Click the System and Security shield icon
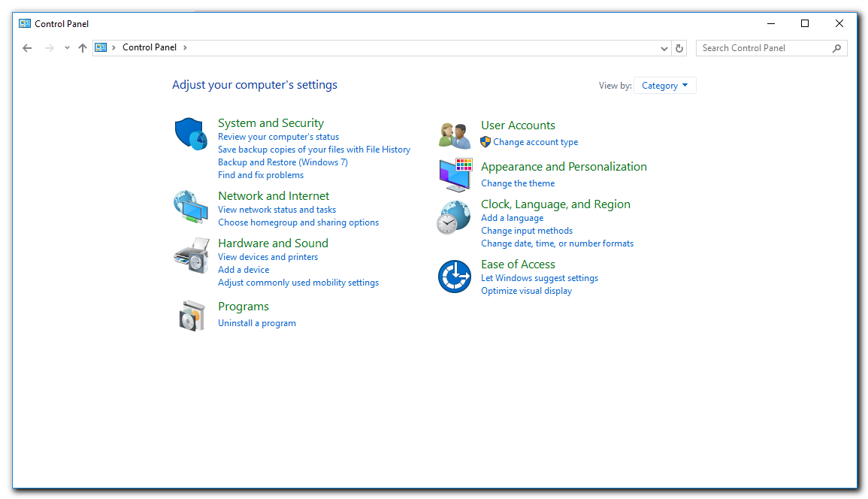This screenshot has width=868, height=499. tap(191, 134)
